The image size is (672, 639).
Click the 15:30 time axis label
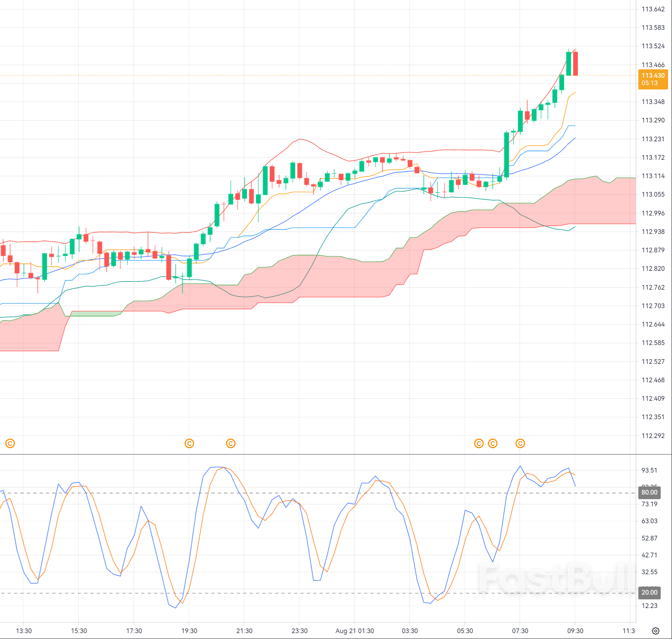[x=79, y=631]
